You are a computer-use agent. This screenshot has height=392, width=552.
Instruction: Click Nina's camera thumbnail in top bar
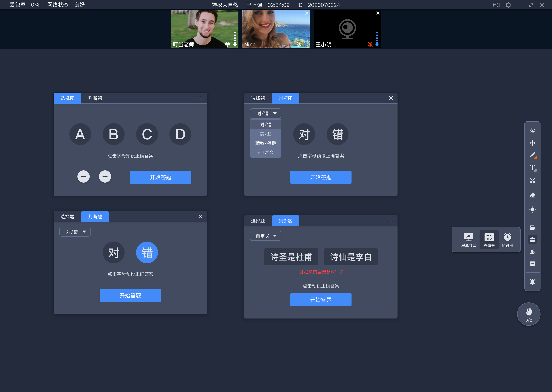pos(275,29)
